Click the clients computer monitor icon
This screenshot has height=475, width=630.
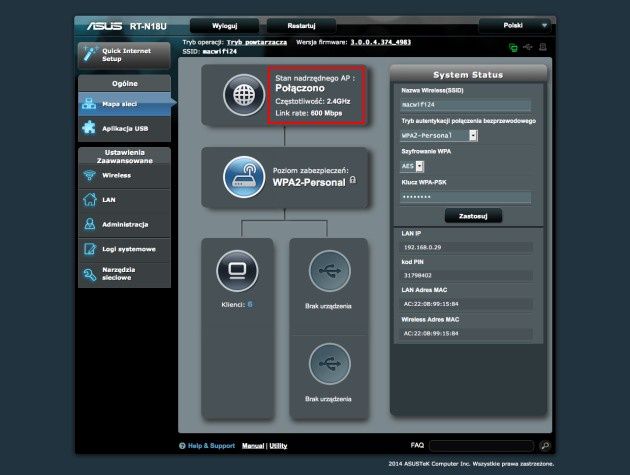(237, 270)
